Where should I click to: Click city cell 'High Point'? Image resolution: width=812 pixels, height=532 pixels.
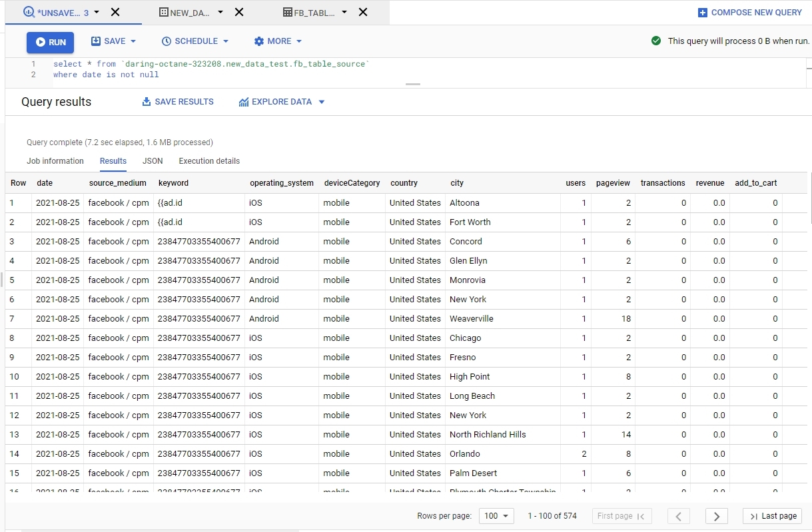point(470,377)
